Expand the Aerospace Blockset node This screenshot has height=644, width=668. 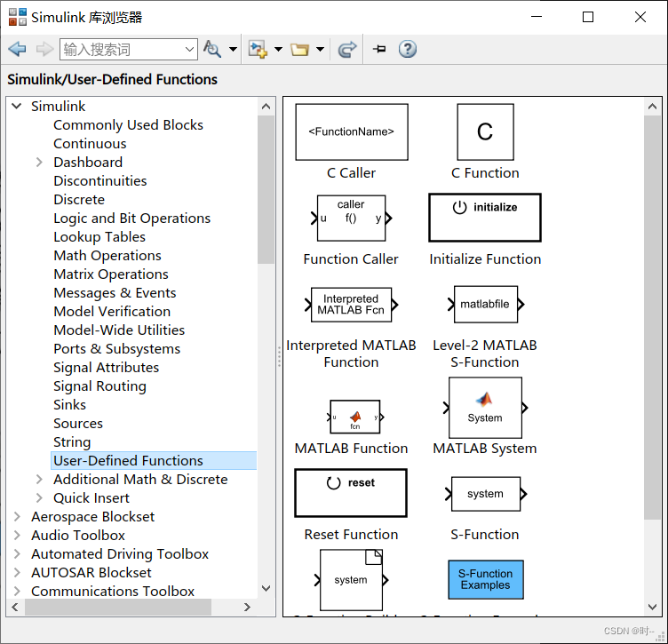pyautogui.click(x=17, y=517)
